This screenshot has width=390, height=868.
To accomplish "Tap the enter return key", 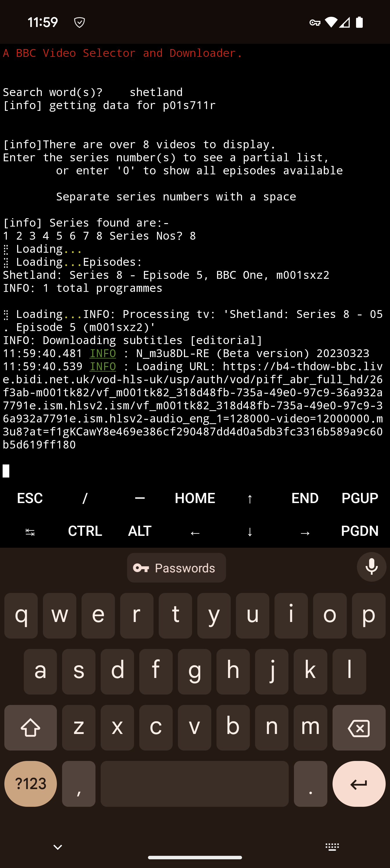I will pyautogui.click(x=359, y=784).
